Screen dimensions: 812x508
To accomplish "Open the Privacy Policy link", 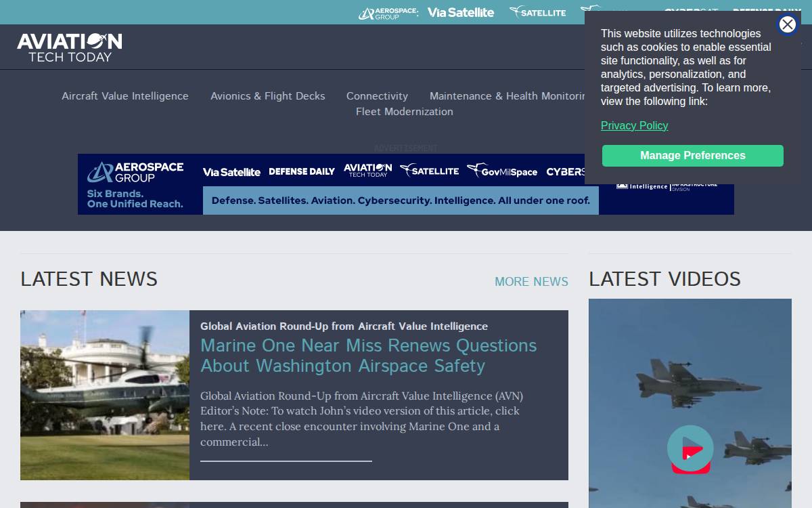I will [634, 125].
